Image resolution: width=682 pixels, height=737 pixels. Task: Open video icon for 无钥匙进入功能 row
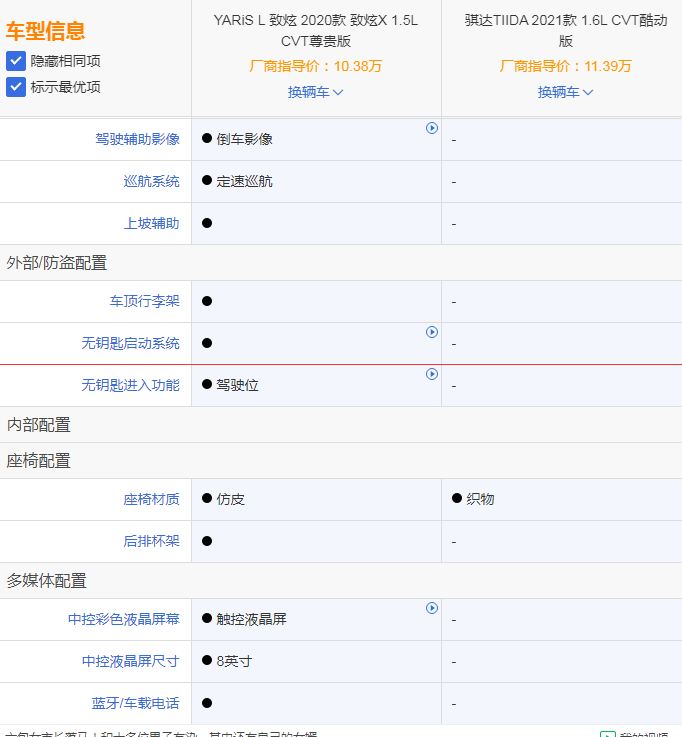click(432, 374)
